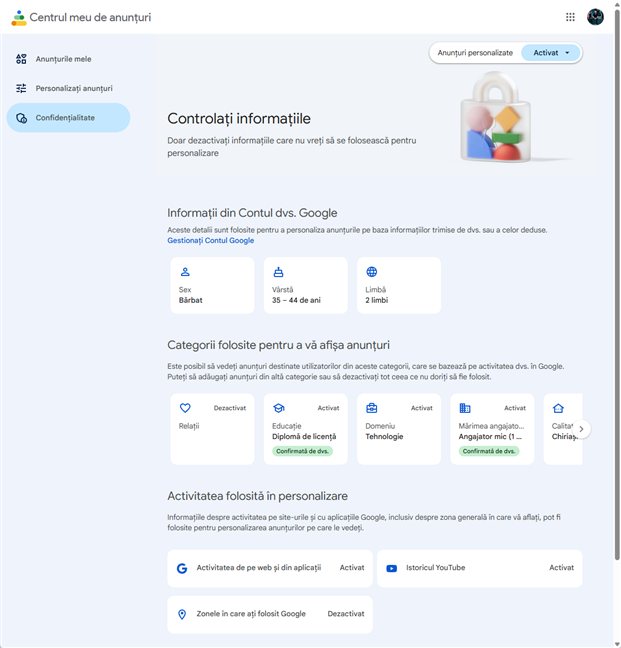Viewport: 621px width, 648px height.
Task: Click the My Ad Center logo
Action: (19, 17)
